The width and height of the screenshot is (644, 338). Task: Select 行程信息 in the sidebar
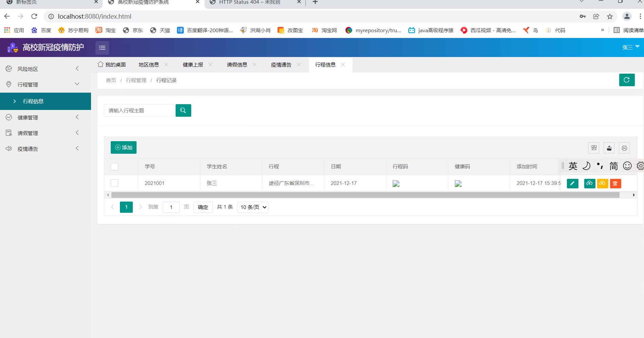46,101
